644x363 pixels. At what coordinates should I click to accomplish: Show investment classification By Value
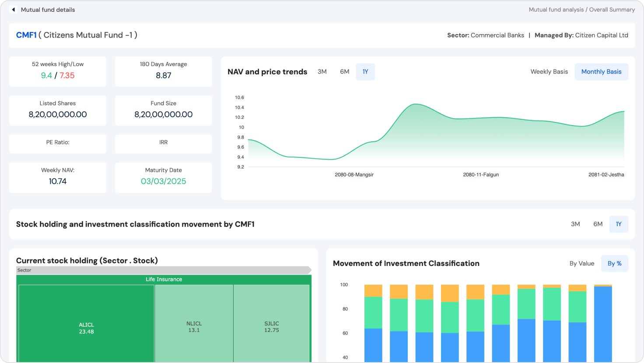(581, 263)
